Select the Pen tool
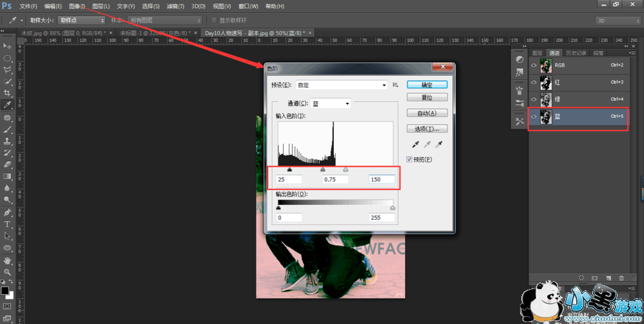The image size is (644, 324). pos(7,213)
